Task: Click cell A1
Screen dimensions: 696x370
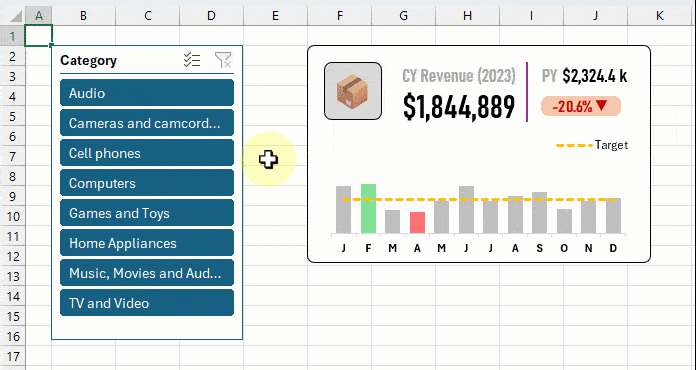Action: click(x=39, y=35)
